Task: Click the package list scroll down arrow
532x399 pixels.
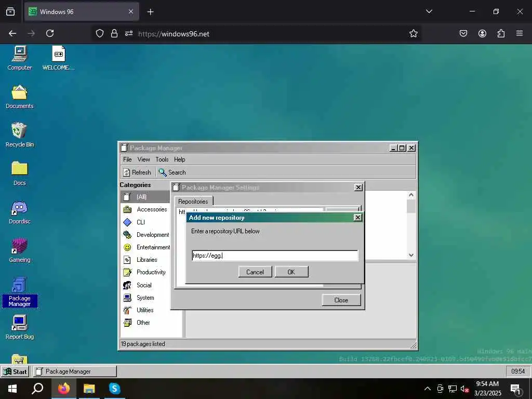Action: pyautogui.click(x=411, y=255)
